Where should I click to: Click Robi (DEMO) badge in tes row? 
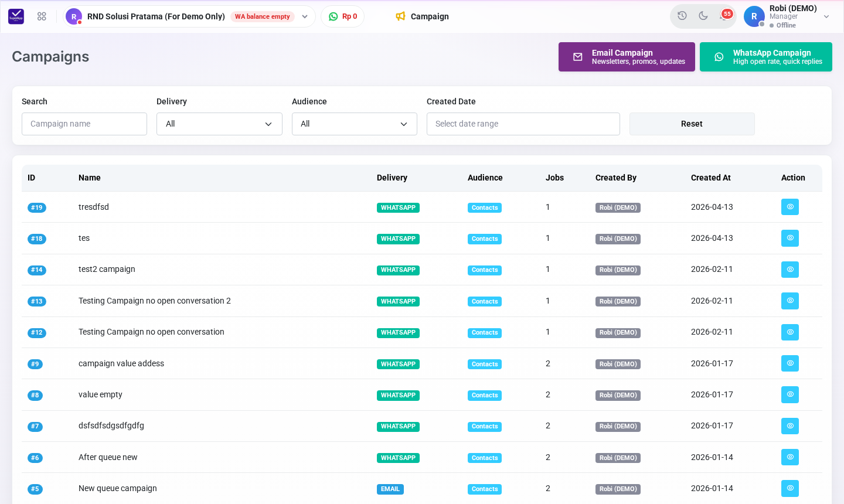[618, 239]
